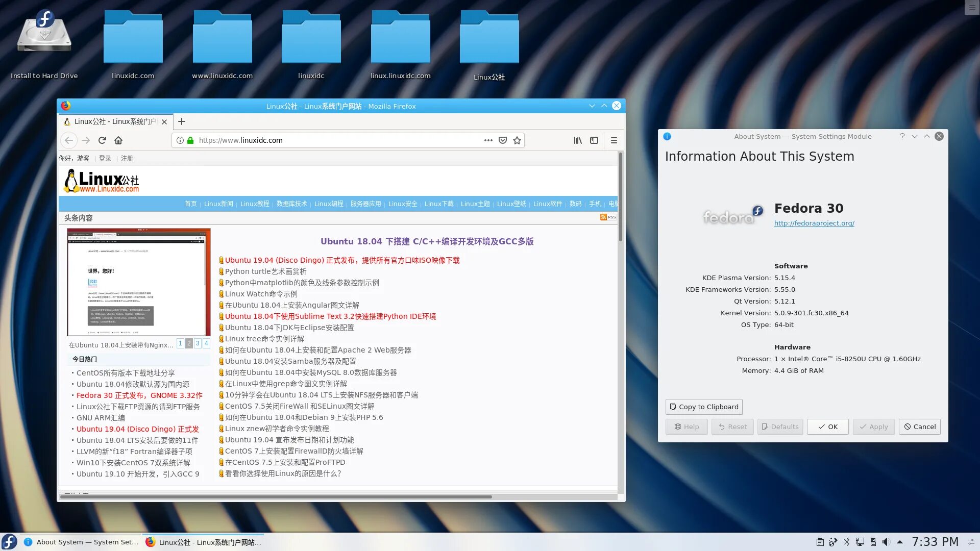The width and height of the screenshot is (980, 551).
Task: Click the Firefox home icon
Action: (118, 140)
